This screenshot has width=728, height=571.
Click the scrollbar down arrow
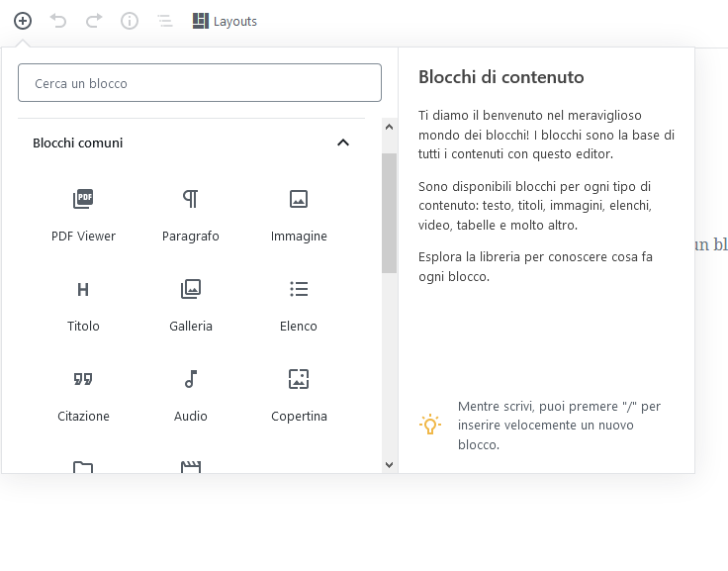(389, 464)
